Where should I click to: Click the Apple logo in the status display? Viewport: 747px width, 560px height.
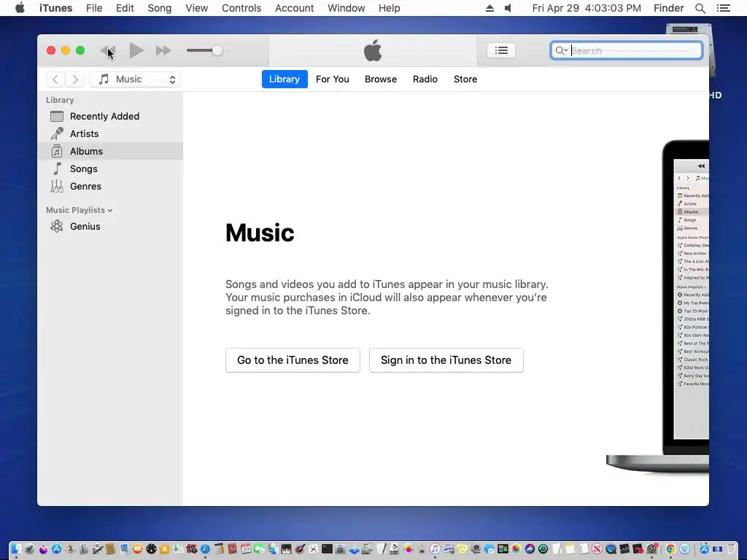tap(373, 50)
